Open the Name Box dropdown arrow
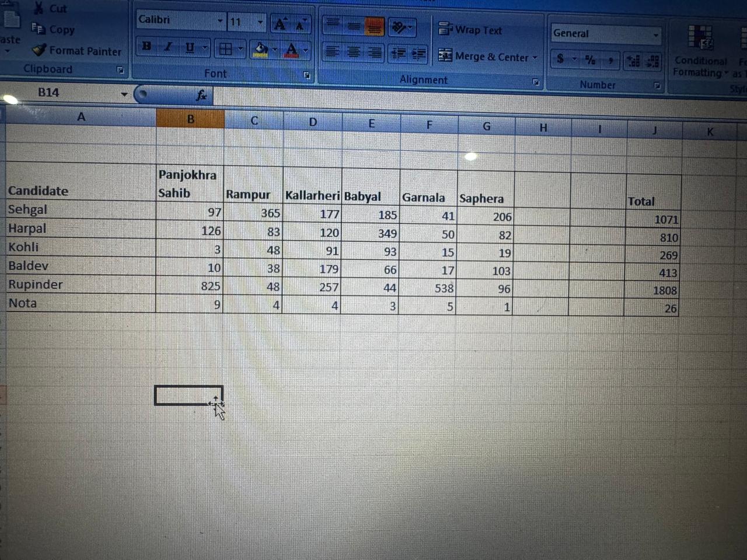 click(x=124, y=93)
